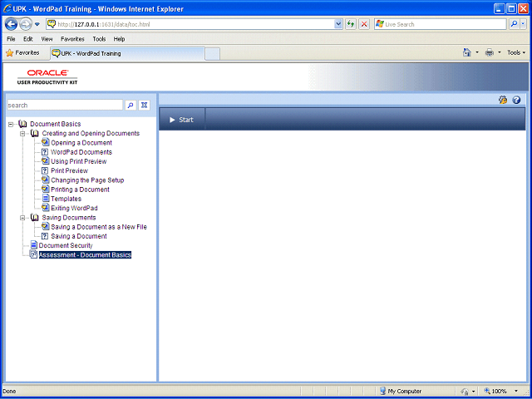Click the Saving Documents book icon
Viewport: 532px width, 399px height.
pyautogui.click(x=35, y=218)
